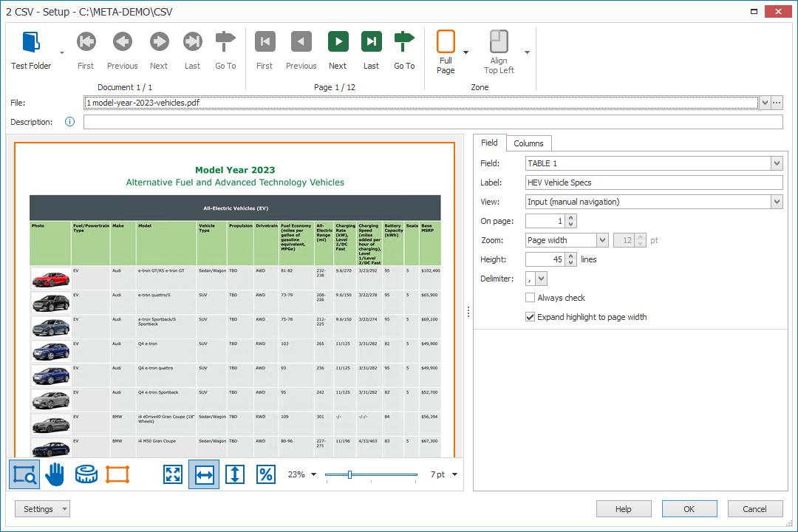
Task: Open the View dropdown
Action: point(777,202)
